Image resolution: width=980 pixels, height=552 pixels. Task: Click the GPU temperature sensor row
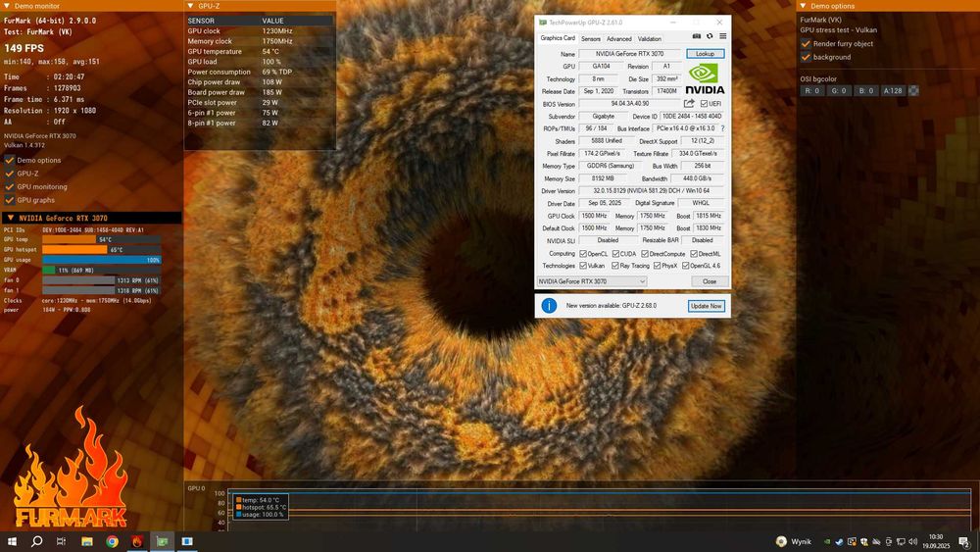pyautogui.click(x=260, y=51)
